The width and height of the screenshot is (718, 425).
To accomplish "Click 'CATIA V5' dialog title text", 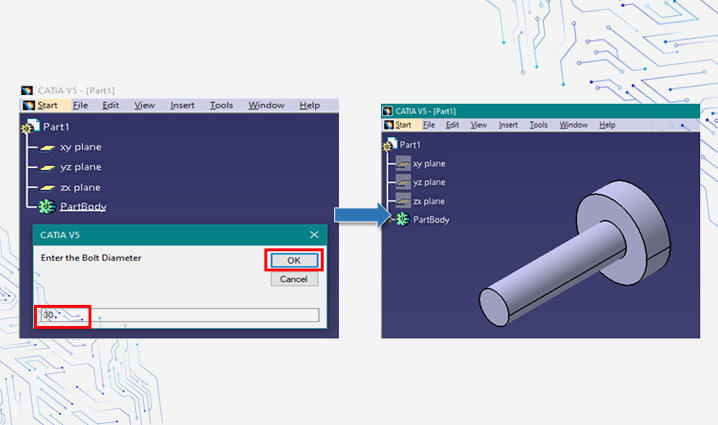I will 60,235.
